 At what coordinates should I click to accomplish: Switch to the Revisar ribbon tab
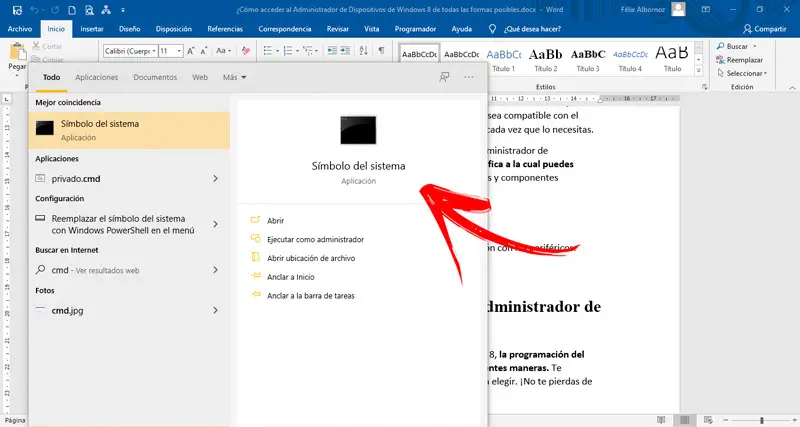tap(338, 29)
